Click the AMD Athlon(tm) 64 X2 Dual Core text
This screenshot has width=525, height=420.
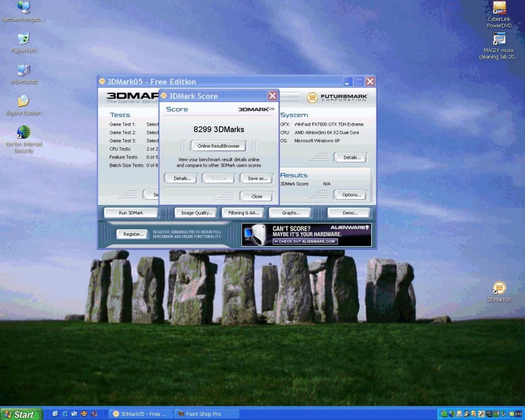[327, 133]
